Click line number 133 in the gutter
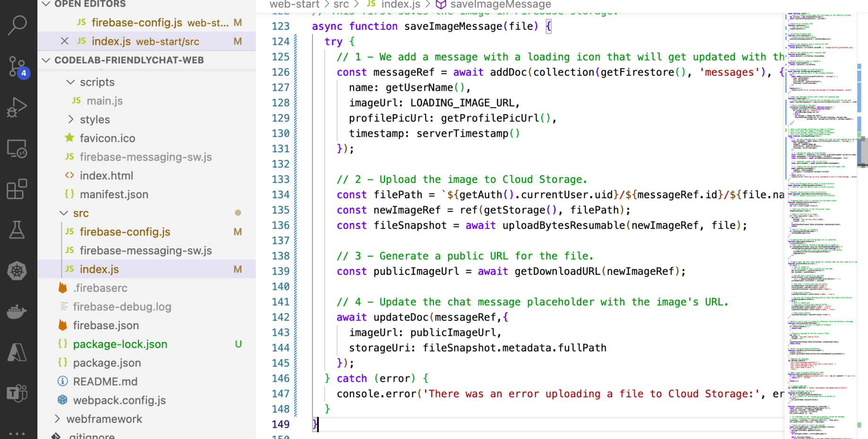 point(280,179)
